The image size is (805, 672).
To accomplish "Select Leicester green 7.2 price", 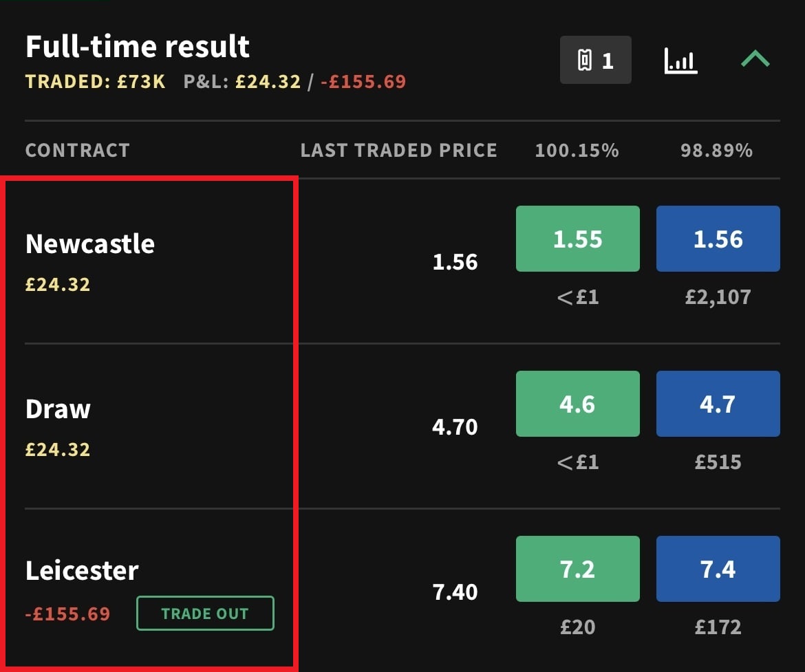I will [577, 569].
